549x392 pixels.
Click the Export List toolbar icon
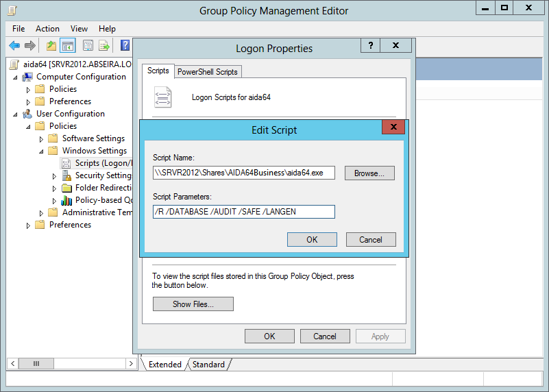coord(104,46)
